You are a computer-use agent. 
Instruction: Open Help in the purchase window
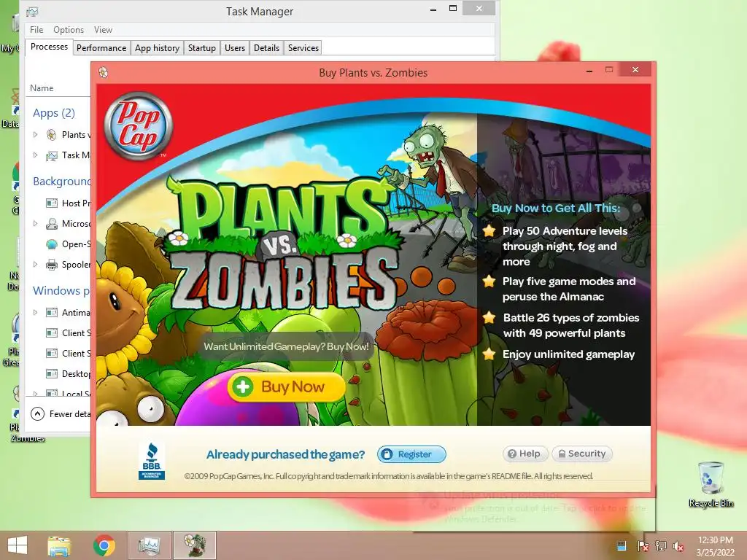pyautogui.click(x=525, y=454)
